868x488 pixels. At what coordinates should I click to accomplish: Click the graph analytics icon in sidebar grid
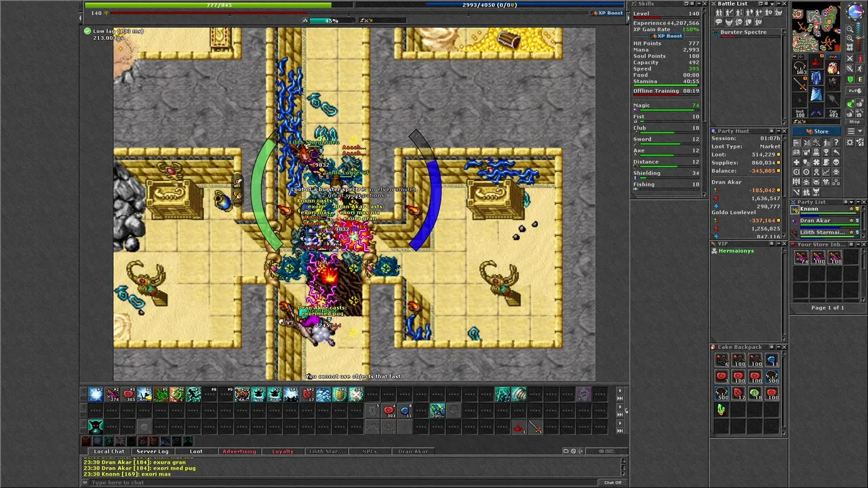(x=826, y=171)
